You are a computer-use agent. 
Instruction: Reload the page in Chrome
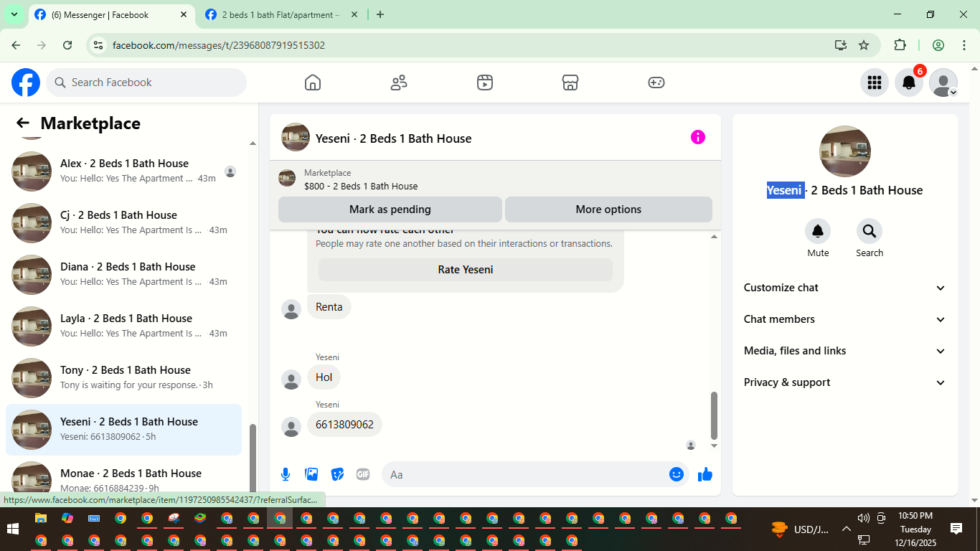pyautogui.click(x=67, y=45)
